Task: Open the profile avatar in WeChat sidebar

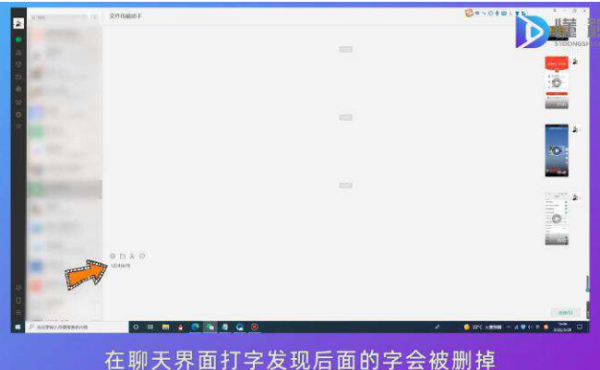Action: tap(18, 23)
